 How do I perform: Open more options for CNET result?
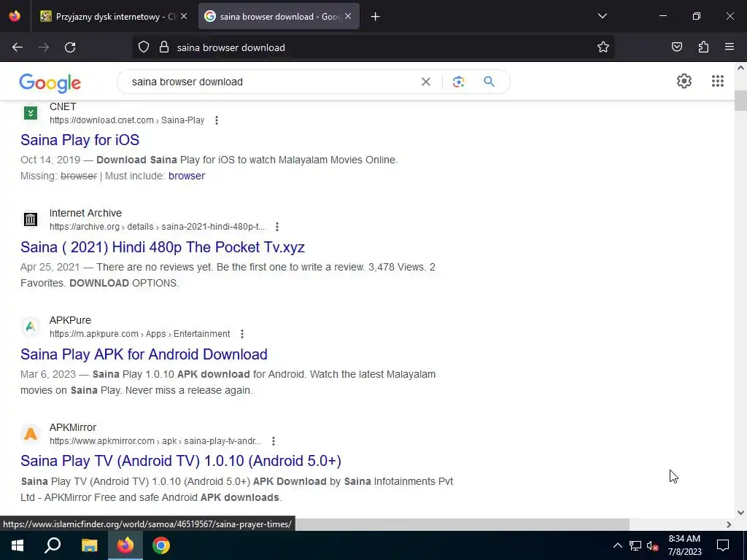click(x=217, y=120)
